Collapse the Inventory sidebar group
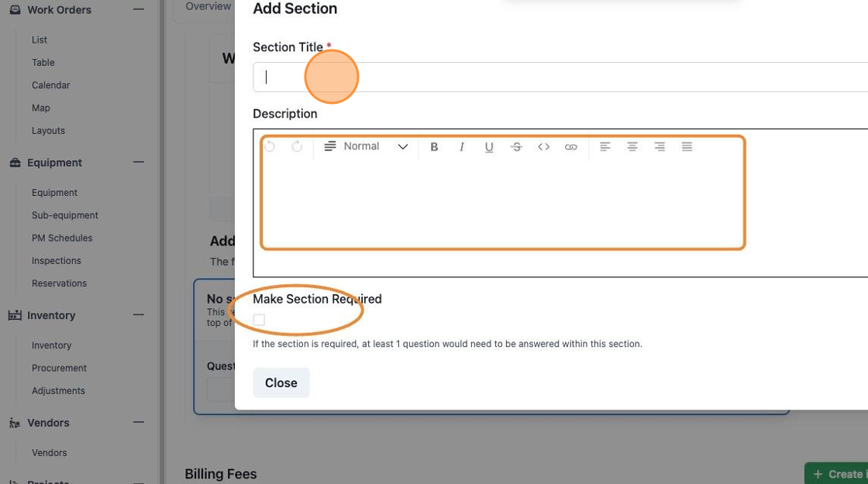 click(x=139, y=314)
